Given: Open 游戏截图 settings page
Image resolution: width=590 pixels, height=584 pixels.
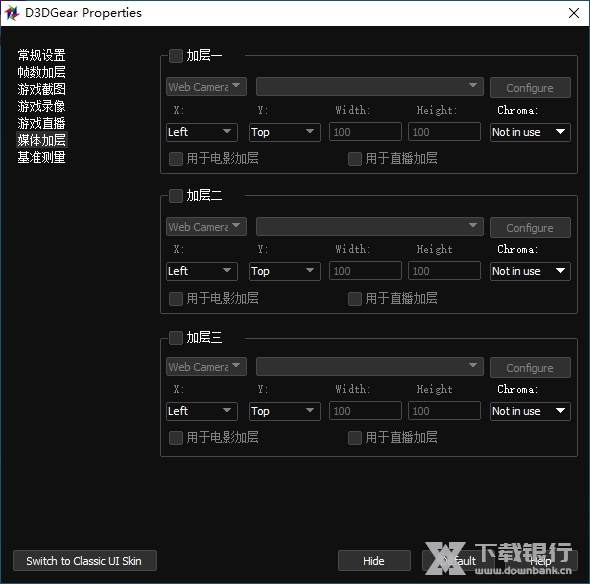Looking at the screenshot, I should coord(41,89).
